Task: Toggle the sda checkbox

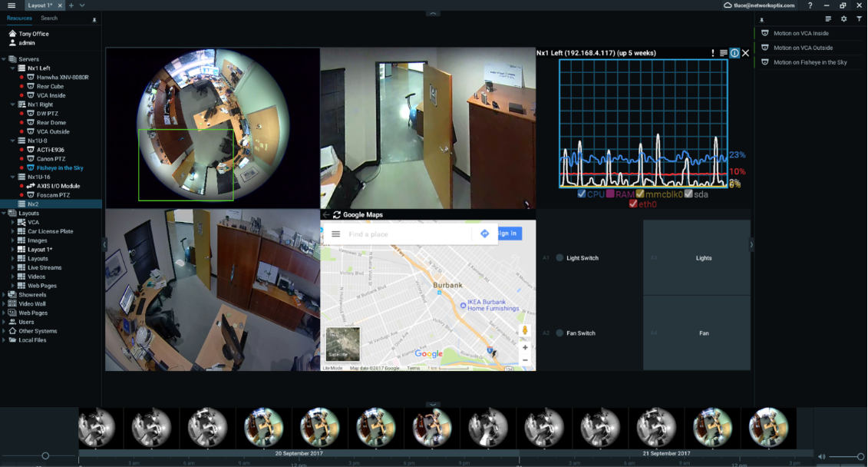Action: tap(688, 194)
